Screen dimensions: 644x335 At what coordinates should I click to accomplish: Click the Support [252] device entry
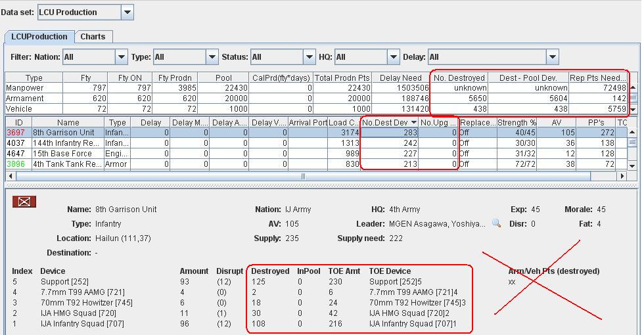[x=64, y=282]
